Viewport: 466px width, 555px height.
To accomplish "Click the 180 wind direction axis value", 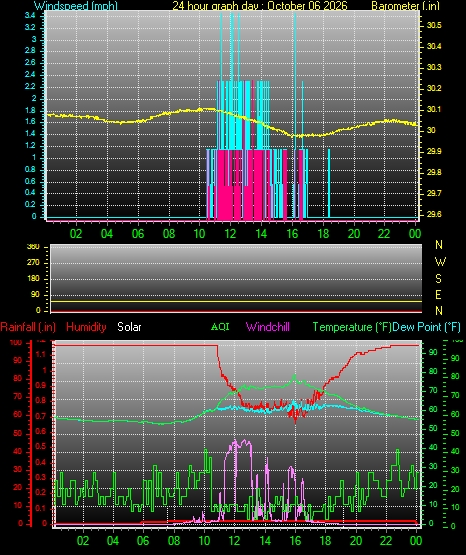I will [x=33, y=279].
